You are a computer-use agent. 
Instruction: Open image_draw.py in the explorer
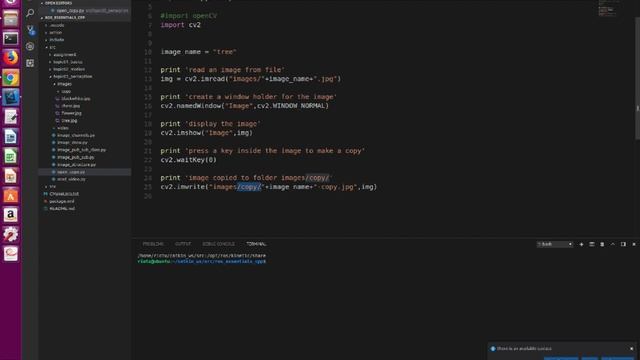(72, 143)
